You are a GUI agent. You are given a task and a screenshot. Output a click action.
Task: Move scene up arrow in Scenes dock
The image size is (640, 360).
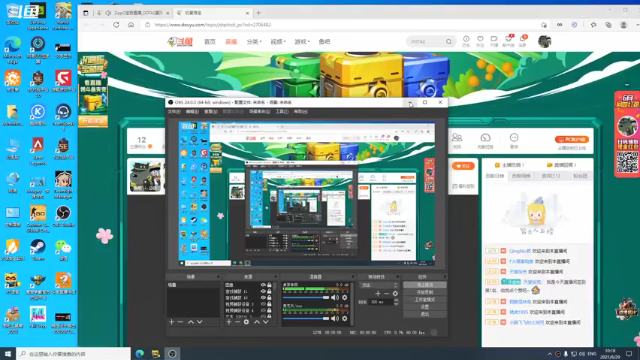pos(191,322)
